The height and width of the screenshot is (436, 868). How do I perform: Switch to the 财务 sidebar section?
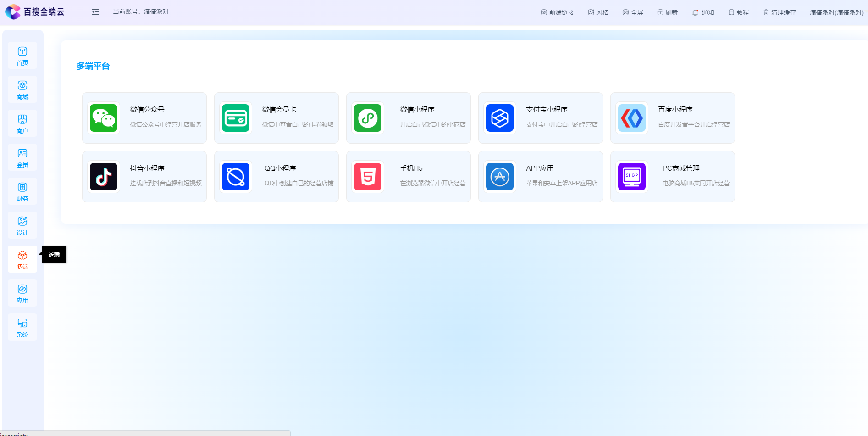22,191
